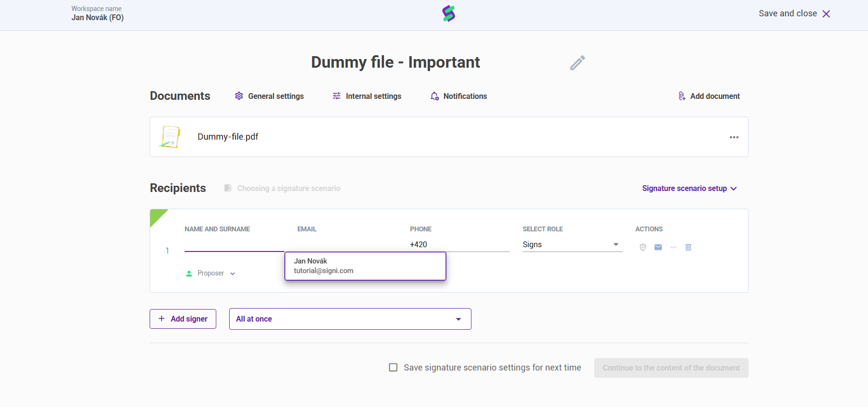Click the Signi logo in the header
The height and width of the screenshot is (407, 868).
(x=448, y=13)
